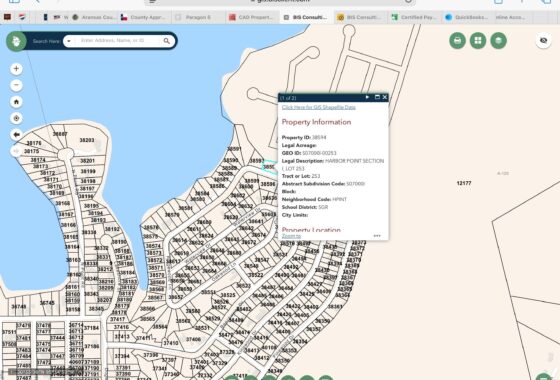Select parcel 12177 on the map
Screen dimensions: 560x380
coord(464,183)
